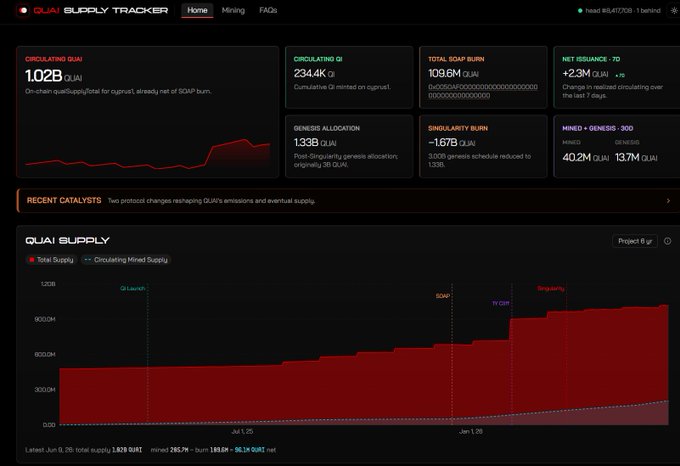Toggle Total Supply series in legend
The height and width of the screenshot is (466, 680).
click(x=51, y=260)
